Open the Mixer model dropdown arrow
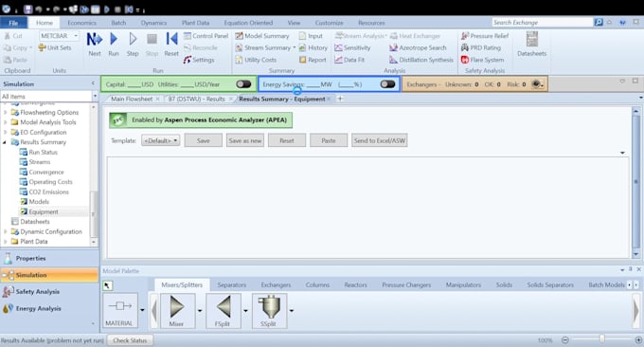 point(200,310)
